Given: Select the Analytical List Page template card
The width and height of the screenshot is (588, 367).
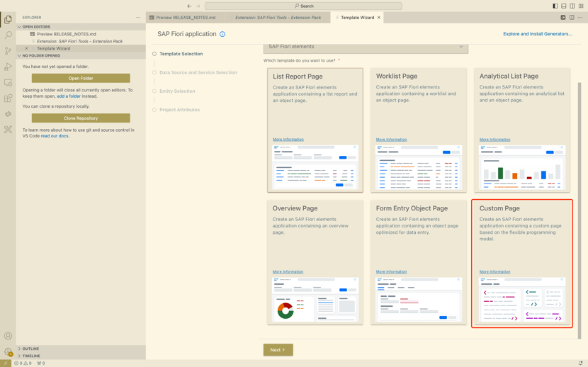Looking at the screenshot, I should pos(522,130).
